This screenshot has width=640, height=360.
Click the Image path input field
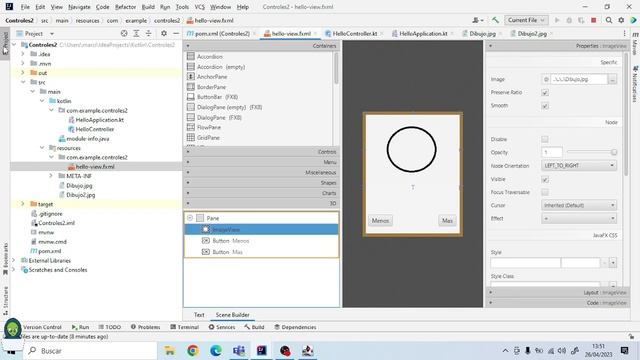[579, 80]
